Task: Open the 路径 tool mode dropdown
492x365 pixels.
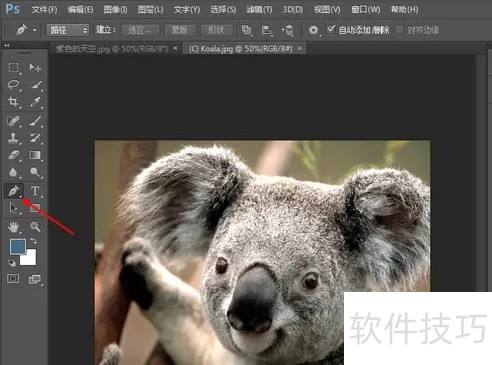Action: (x=68, y=30)
